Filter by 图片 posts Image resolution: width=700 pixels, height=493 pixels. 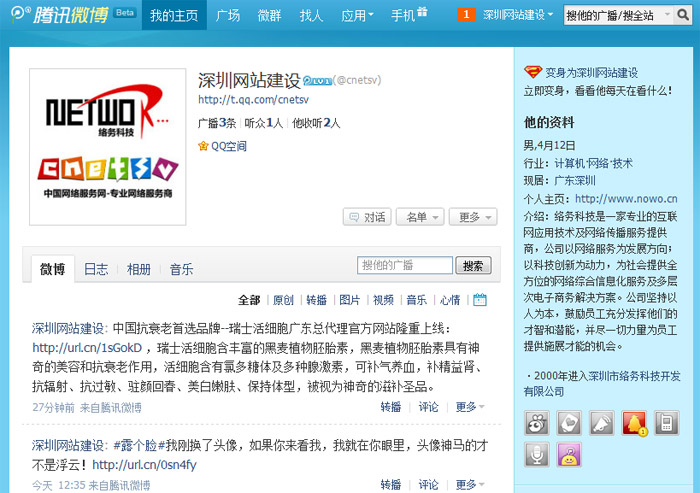click(x=350, y=300)
